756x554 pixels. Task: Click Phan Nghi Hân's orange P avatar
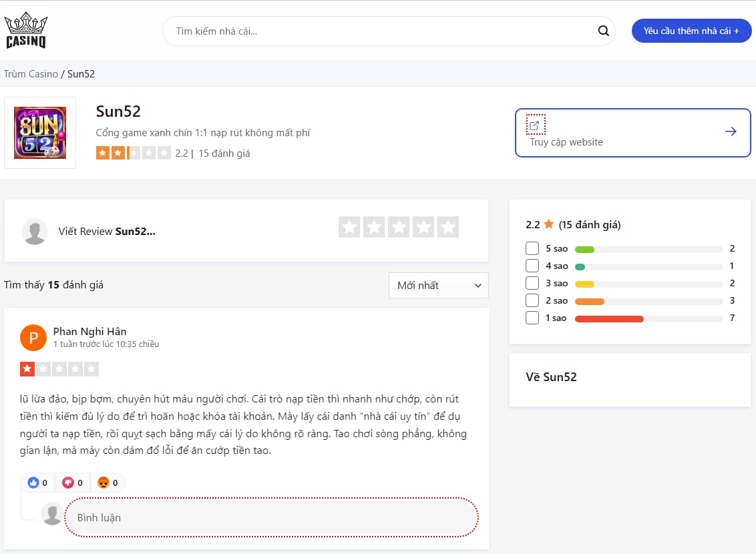point(33,338)
